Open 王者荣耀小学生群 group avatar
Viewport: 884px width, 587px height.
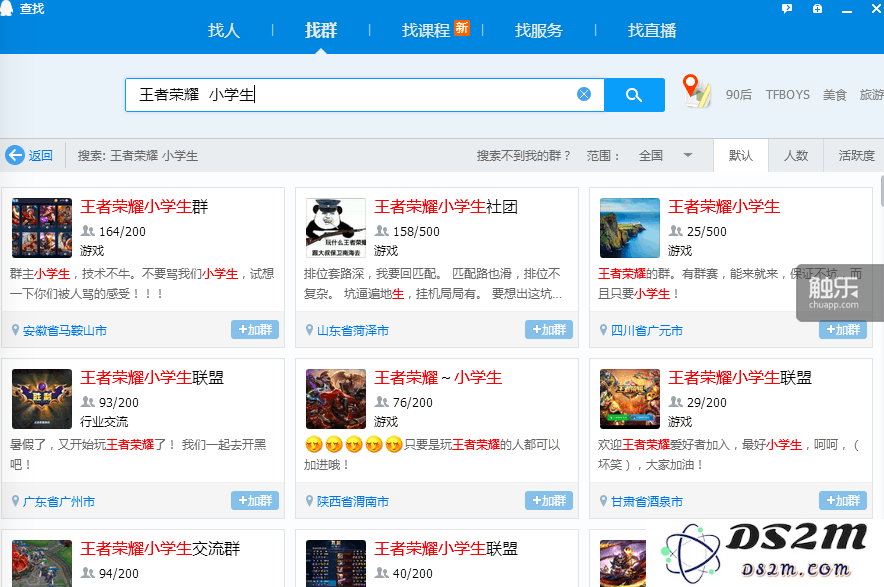pos(42,228)
